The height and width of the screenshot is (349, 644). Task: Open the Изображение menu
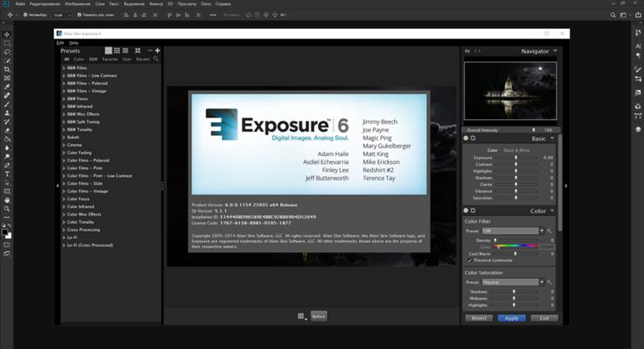pyautogui.click(x=77, y=4)
